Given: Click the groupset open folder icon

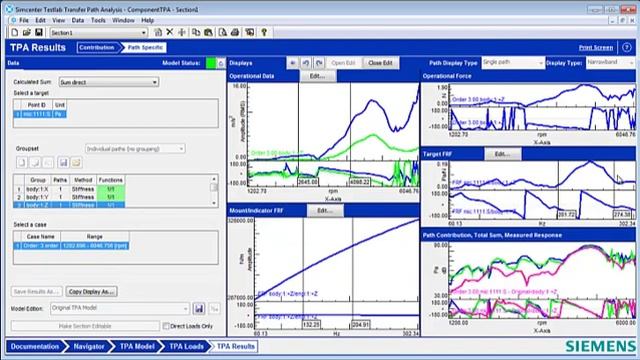Looking at the screenshot, I should tap(76, 162).
